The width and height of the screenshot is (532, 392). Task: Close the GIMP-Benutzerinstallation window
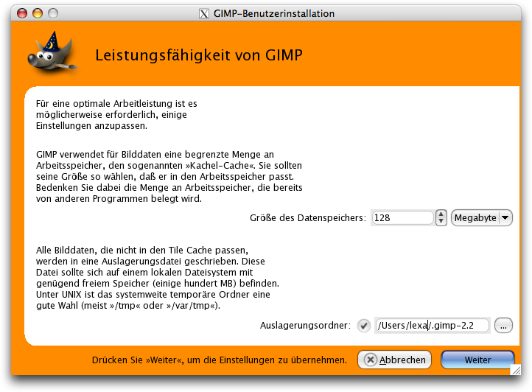tap(22, 13)
